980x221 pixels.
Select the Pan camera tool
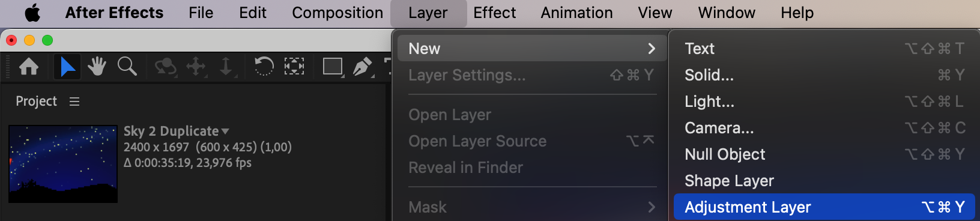[196, 67]
